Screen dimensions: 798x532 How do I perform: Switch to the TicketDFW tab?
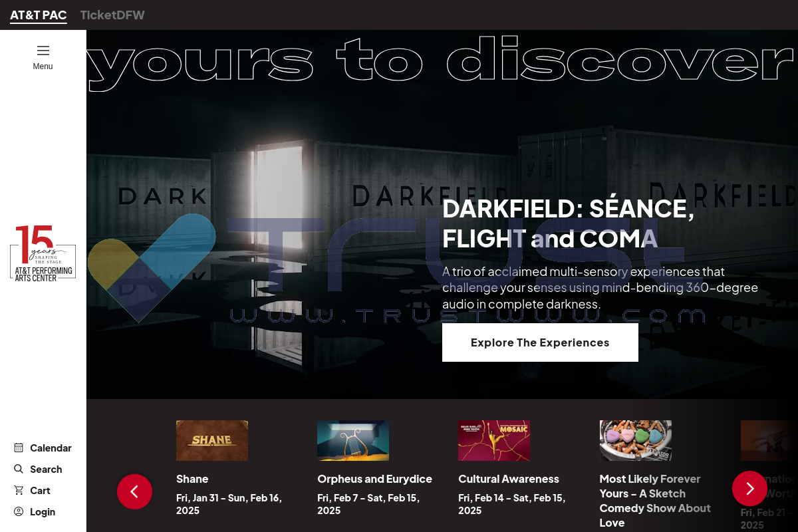(112, 15)
